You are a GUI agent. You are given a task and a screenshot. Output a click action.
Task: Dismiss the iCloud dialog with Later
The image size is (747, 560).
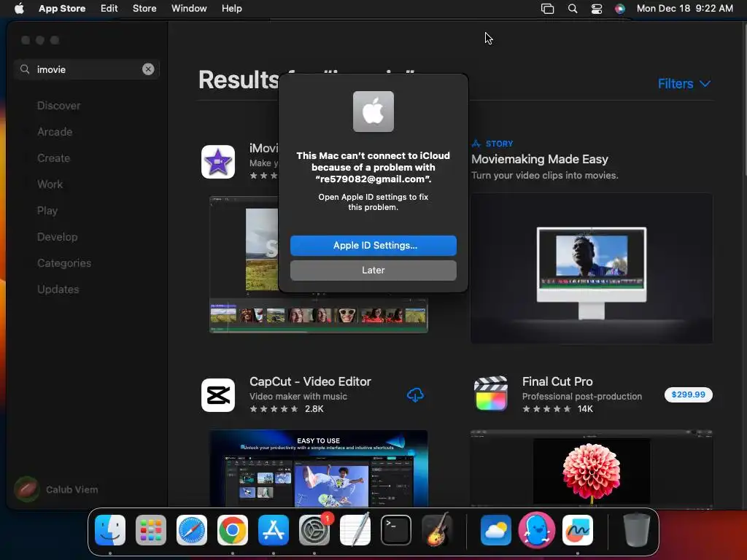pyautogui.click(x=373, y=270)
